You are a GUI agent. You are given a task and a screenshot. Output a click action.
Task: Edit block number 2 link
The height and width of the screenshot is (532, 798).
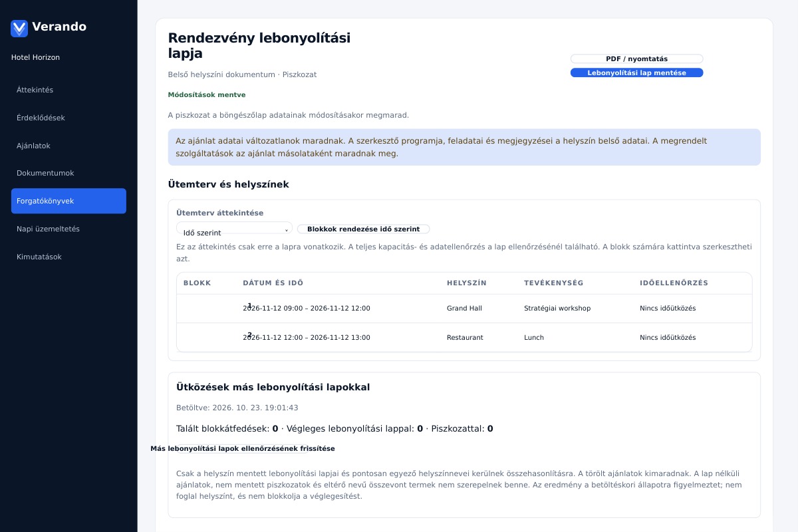(249, 334)
